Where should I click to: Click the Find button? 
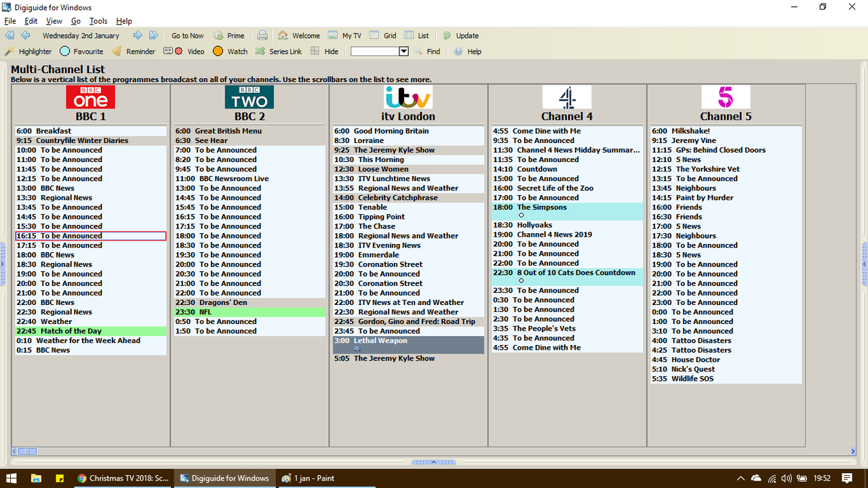427,52
